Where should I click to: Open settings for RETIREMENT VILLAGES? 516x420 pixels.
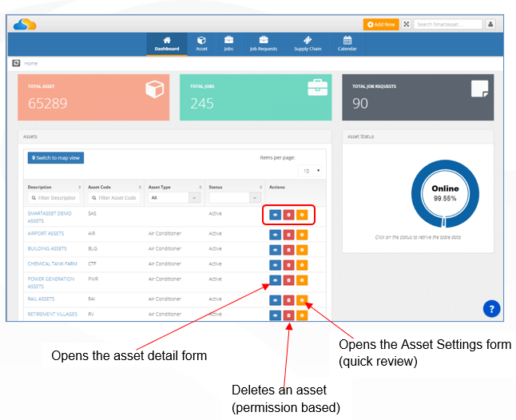pyautogui.click(x=302, y=315)
